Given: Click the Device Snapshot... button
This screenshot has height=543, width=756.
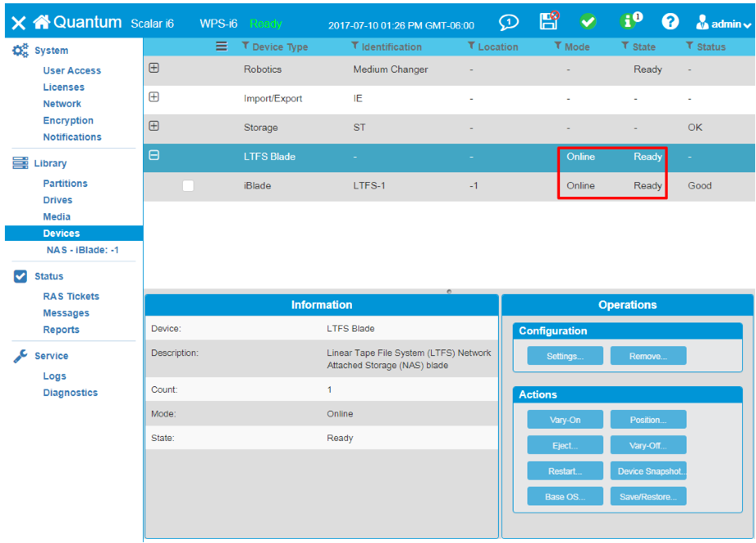Looking at the screenshot, I should click(x=648, y=470).
